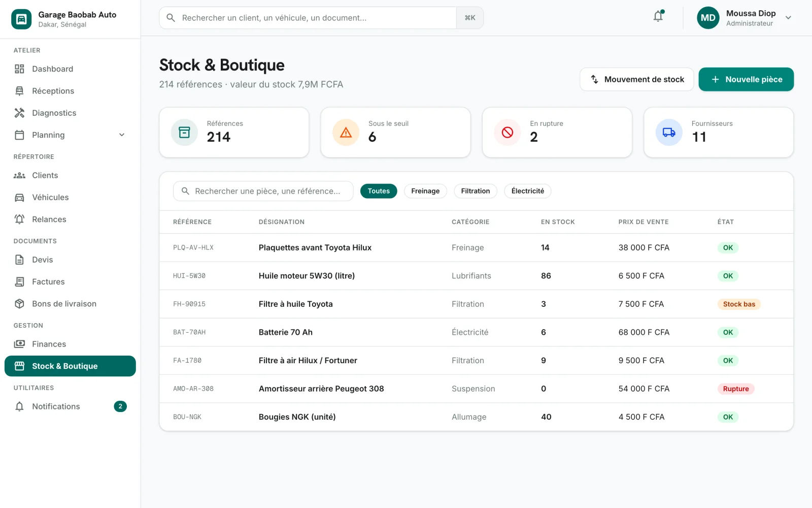Image resolution: width=812 pixels, height=508 pixels.
Task: Click the Garage Baobab Auto logo icon
Action: click(21, 19)
